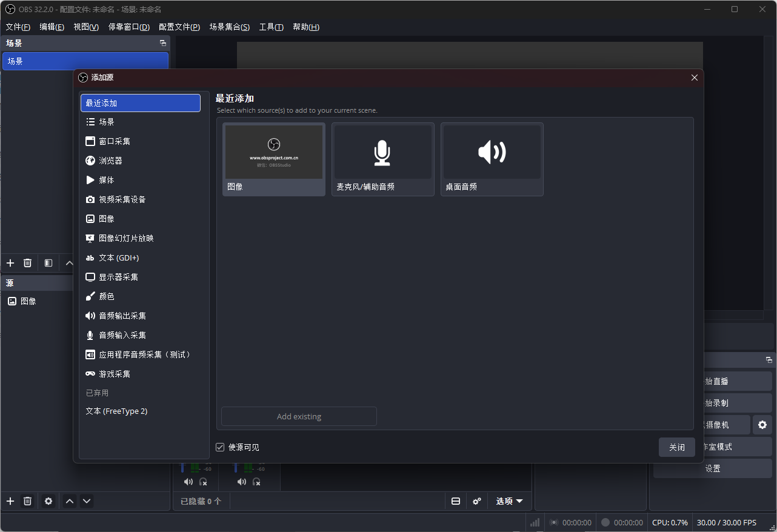Select 游戏采集 game capture source

(x=141, y=374)
